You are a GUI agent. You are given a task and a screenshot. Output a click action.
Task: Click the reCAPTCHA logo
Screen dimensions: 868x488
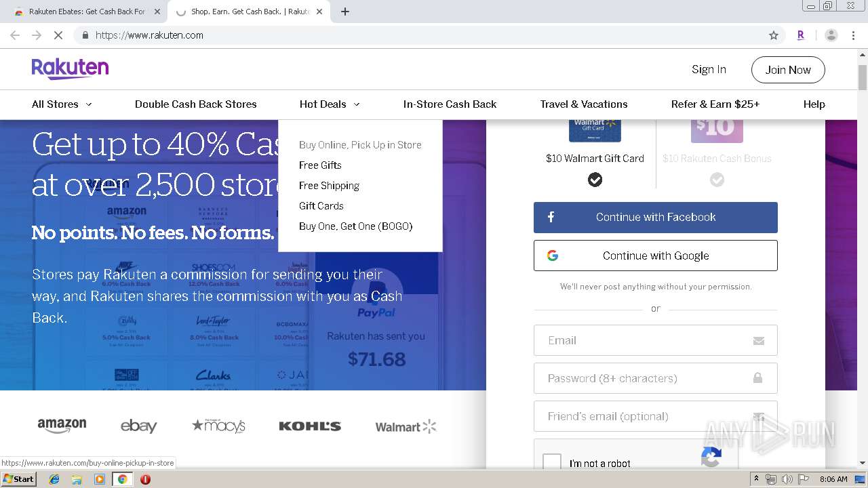coord(711,458)
